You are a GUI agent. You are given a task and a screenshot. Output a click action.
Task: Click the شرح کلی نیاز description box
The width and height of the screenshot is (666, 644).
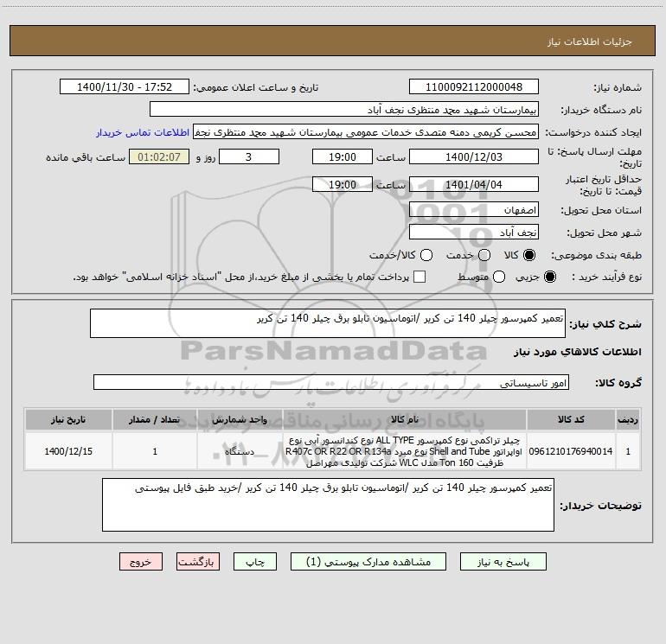coord(328,323)
